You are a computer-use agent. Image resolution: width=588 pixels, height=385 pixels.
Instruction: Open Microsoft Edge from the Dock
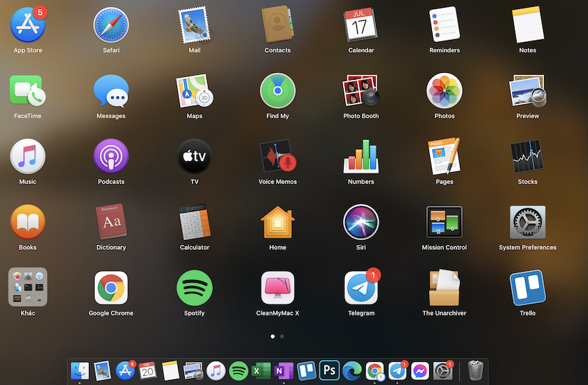[352, 370]
